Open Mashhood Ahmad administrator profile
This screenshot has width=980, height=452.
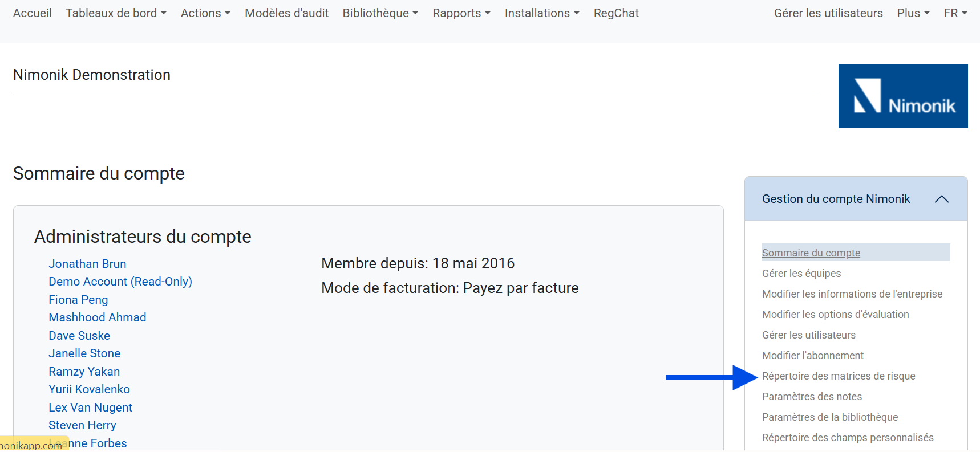pos(98,317)
